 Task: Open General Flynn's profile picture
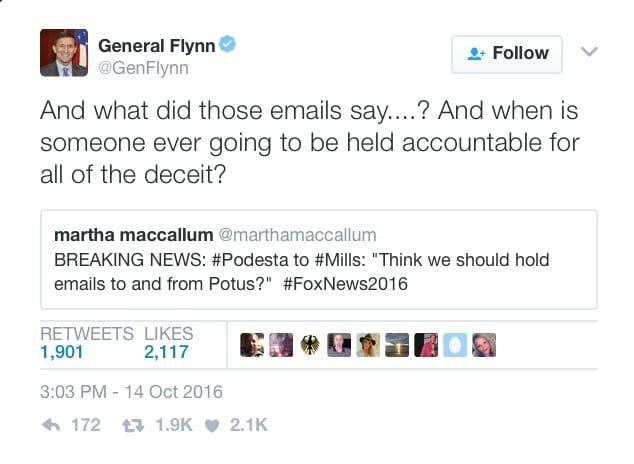(64, 53)
